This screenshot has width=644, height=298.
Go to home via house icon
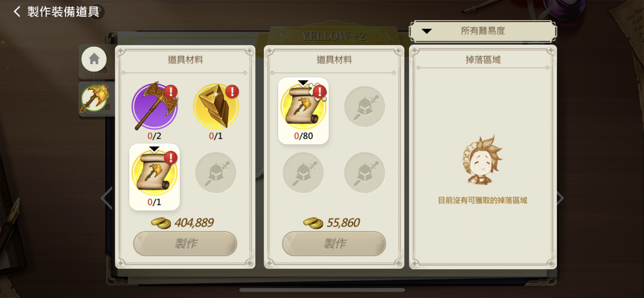pyautogui.click(x=94, y=59)
